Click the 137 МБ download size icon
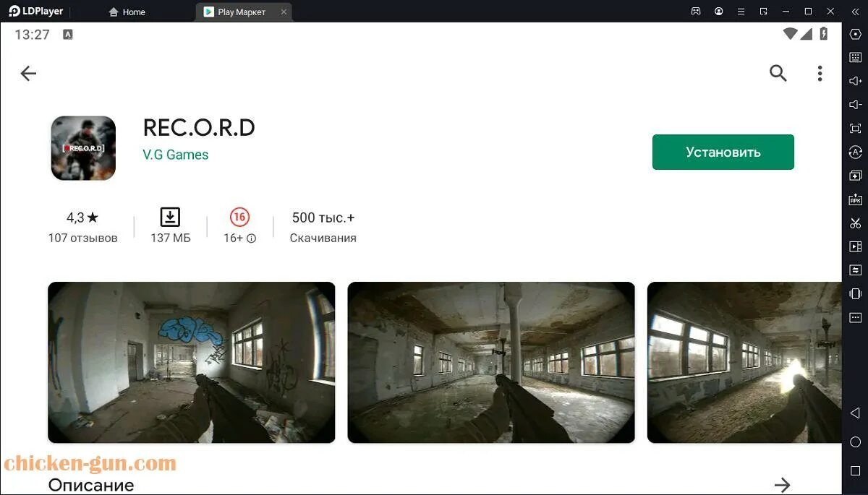Screen dimensions: 868x495 [170, 217]
